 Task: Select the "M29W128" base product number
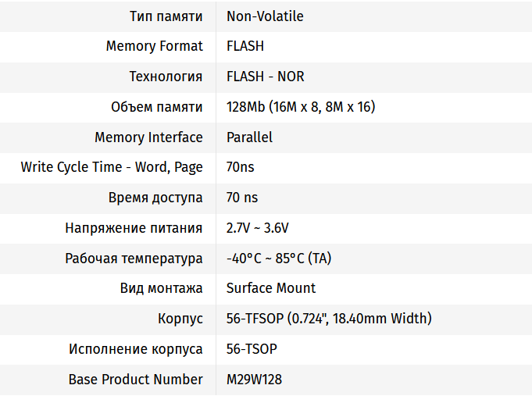click(x=254, y=380)
